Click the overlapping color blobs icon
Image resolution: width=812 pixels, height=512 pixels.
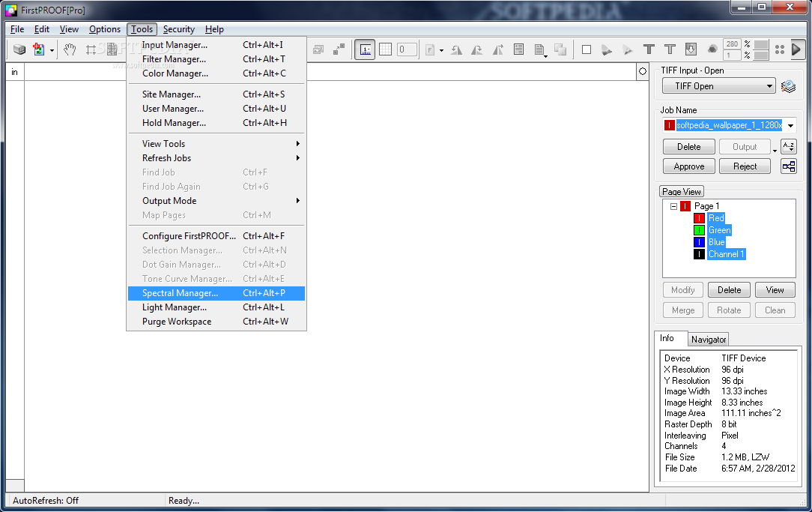[x=712, y=49]
